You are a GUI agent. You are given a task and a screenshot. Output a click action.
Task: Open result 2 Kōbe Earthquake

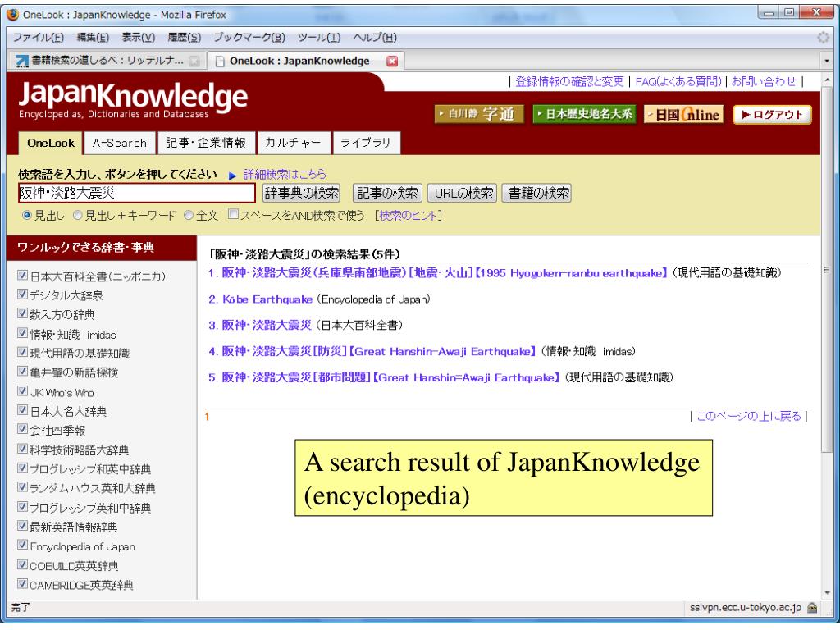tap(260, 299)
